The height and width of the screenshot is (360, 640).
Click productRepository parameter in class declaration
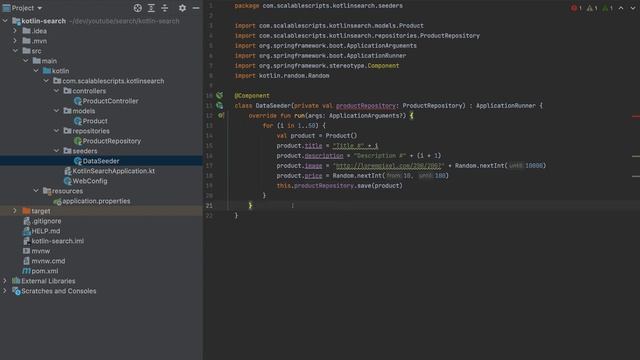[366, 106]
